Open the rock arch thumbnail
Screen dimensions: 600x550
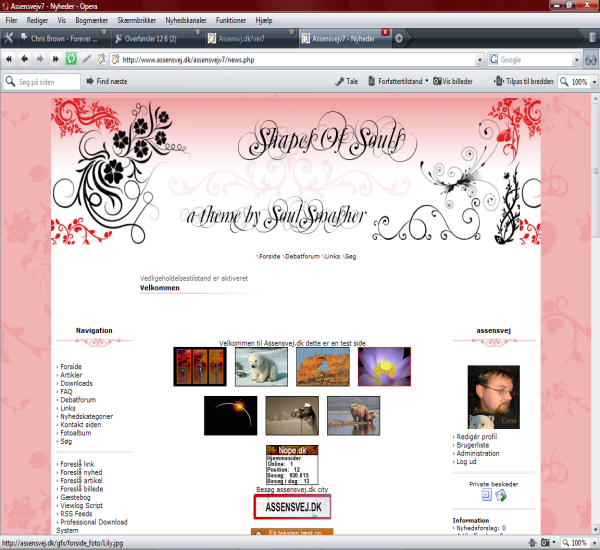[323, 367]
